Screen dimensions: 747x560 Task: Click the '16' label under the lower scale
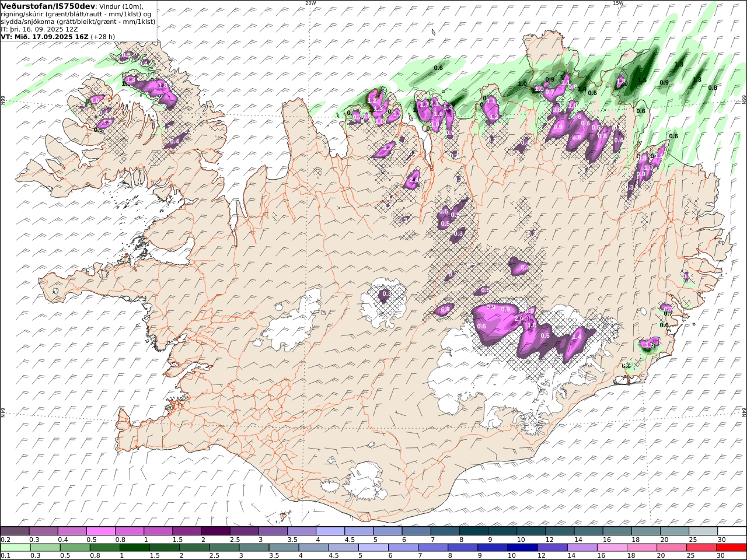point(601,556)
